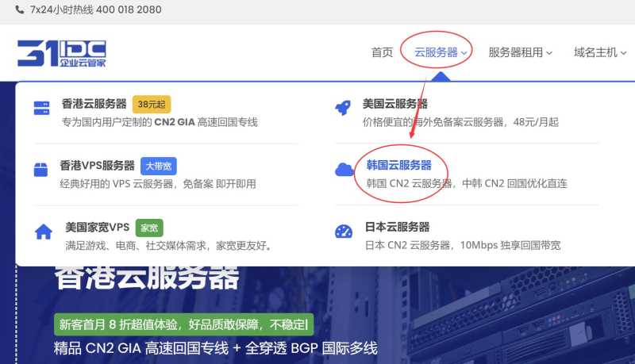Select 日本云服务器 link
Image resolution: width=635 pixels, height=364 pixels.
pos(398,227)
